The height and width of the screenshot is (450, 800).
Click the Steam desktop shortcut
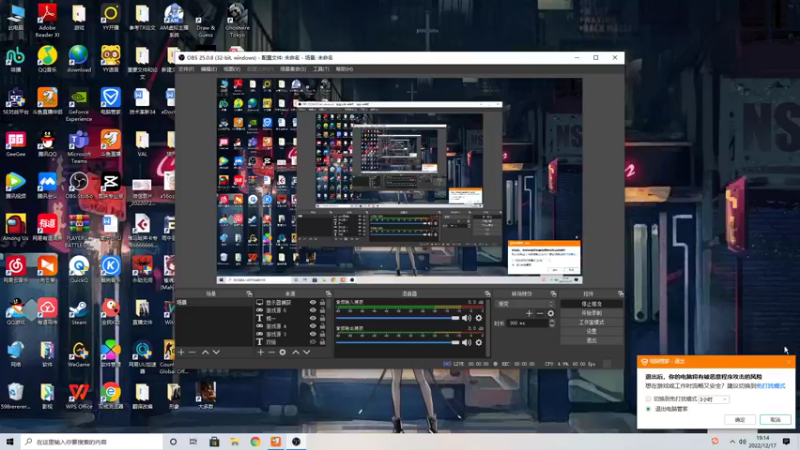click(x=79, y=308)
